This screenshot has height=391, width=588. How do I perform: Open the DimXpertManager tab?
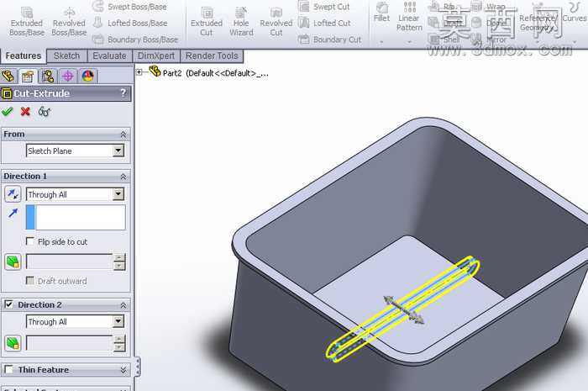click(x=68, y=77)
